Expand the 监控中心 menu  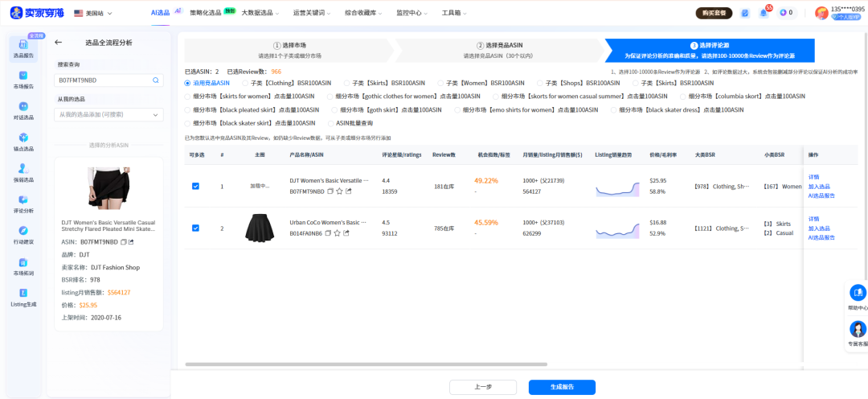click(x=411, y=13)
